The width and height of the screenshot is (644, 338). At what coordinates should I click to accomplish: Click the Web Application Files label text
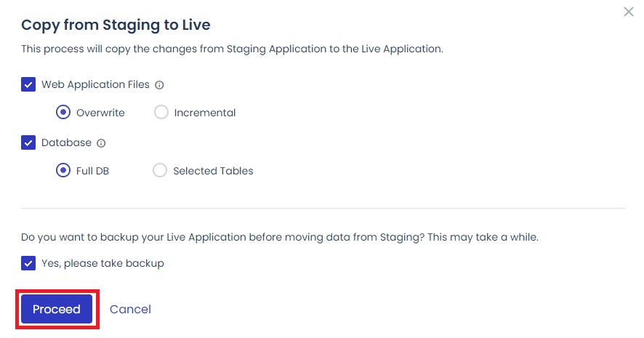coord(95,84)
